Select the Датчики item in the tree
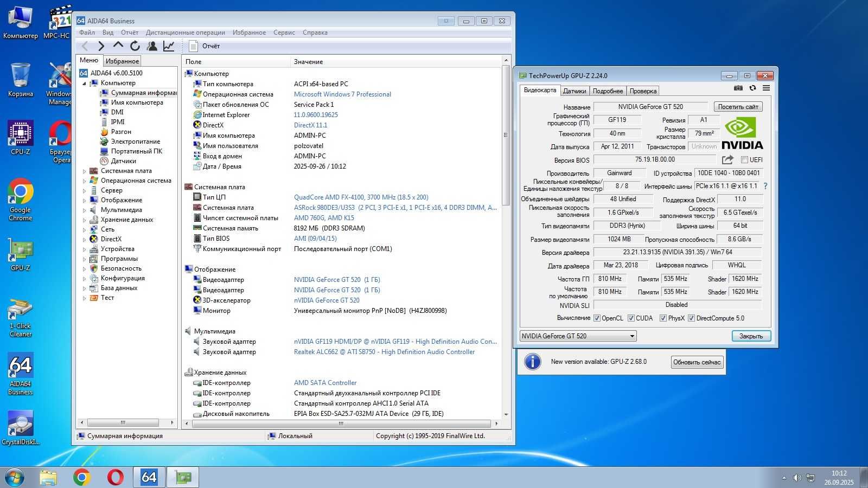Screen dimensions: 868x488 123,161
